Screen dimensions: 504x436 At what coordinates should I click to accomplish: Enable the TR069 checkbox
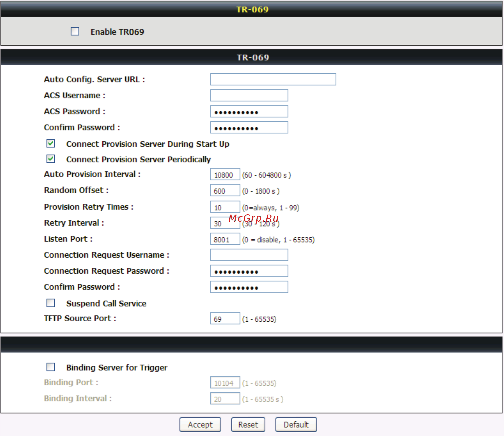(x=75, y=31)
